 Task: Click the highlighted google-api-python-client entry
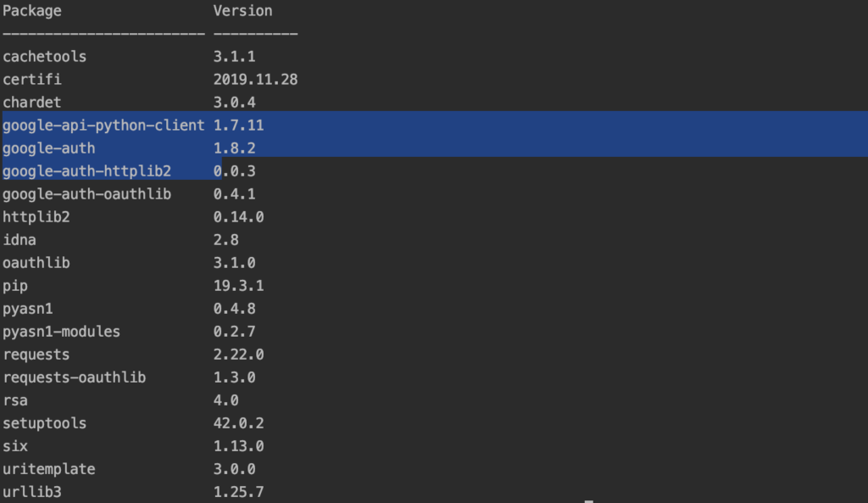(103, 126)
